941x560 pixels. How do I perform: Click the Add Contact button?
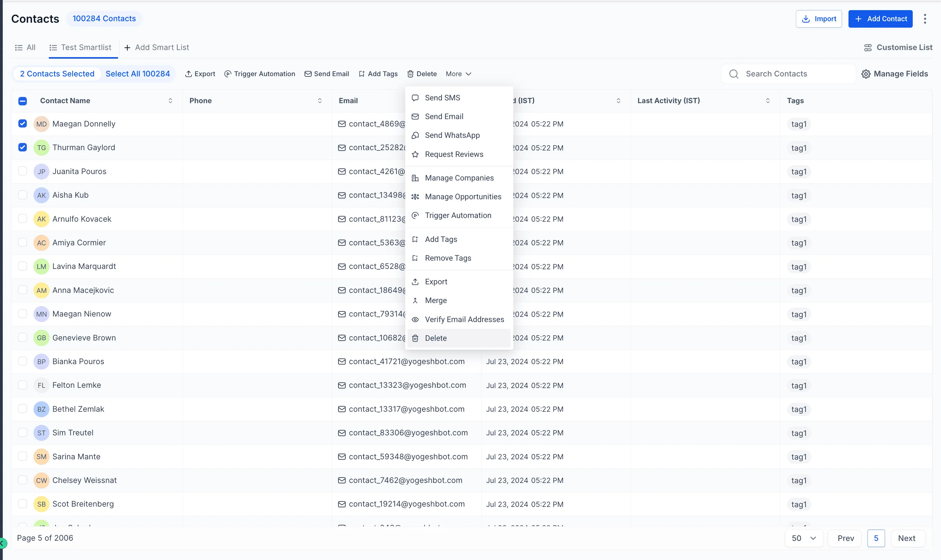(880, 18)
